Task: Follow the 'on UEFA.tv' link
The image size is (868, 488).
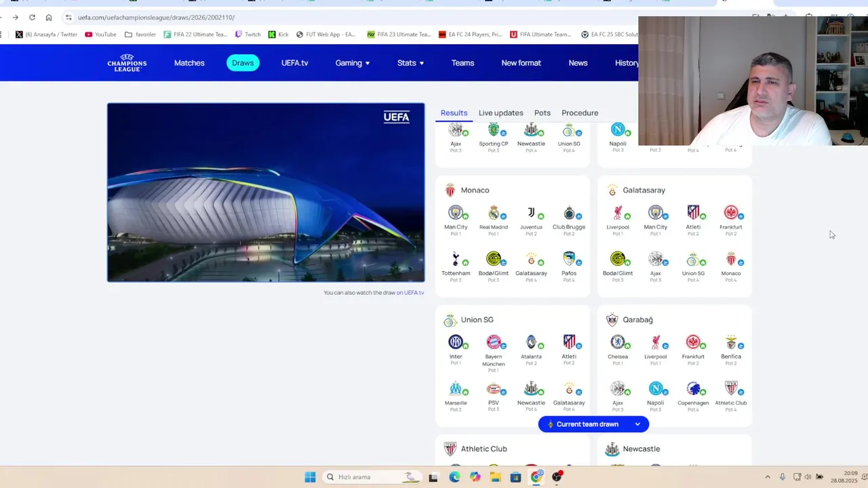Action: (x=410, y=293)
